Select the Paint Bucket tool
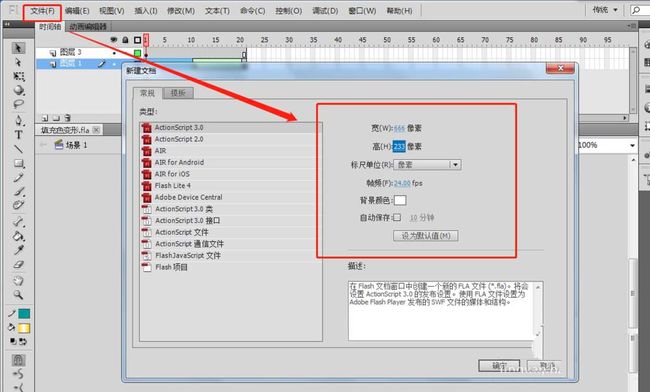 [x=18, y=236]
